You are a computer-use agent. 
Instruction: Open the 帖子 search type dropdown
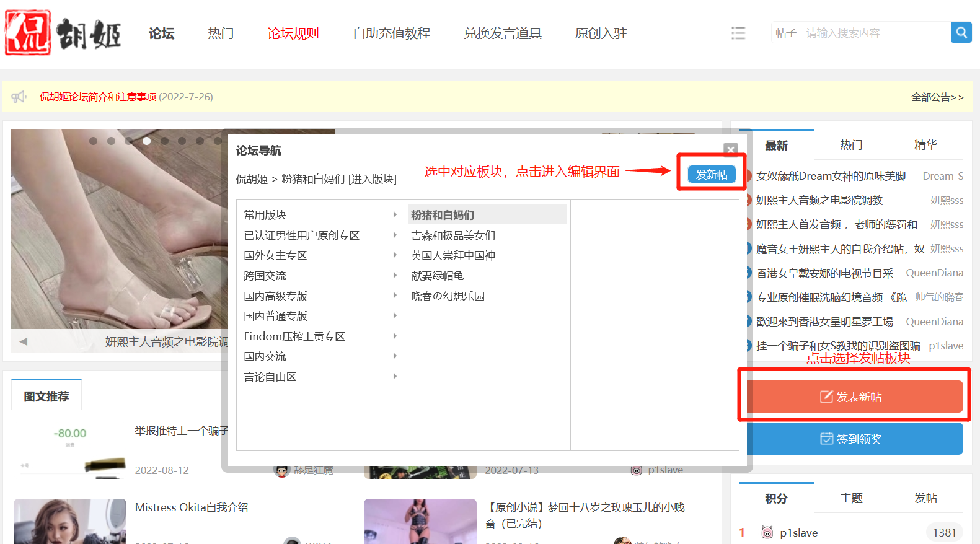click(785, 33)
